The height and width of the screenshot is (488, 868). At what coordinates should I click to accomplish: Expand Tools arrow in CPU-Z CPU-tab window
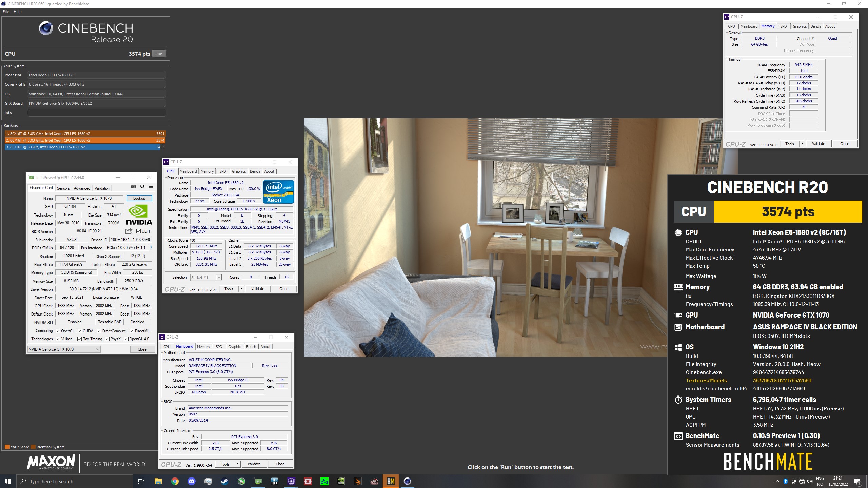[x=241, y=289]
